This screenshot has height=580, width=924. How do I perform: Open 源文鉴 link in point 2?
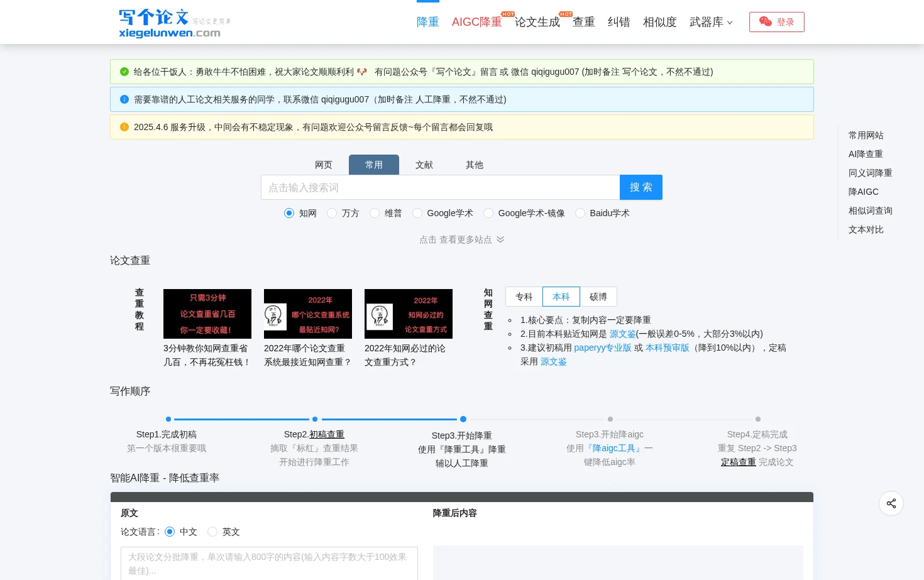tap(623, 334)
